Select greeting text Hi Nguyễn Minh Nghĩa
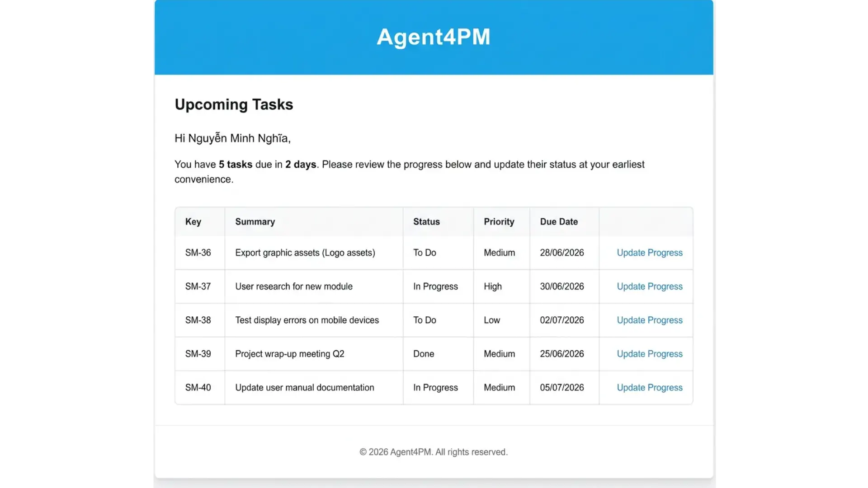The image size is (868, 488). pos(232,138)
